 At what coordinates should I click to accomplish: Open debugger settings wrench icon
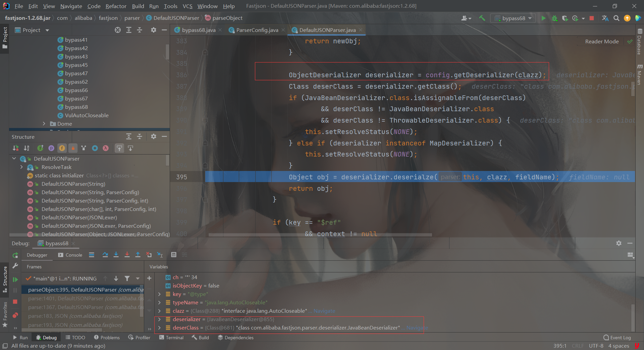(15, 266)
